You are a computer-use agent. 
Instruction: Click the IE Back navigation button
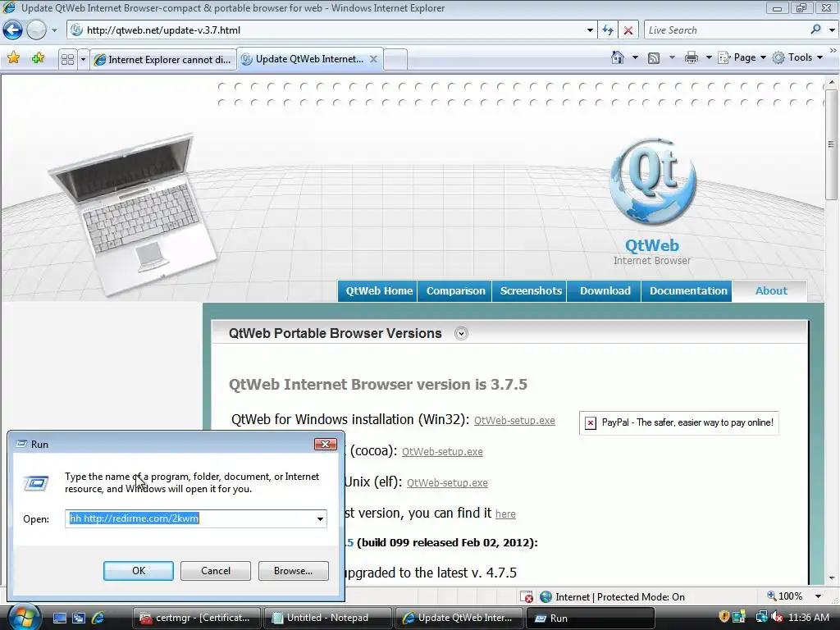13,30
